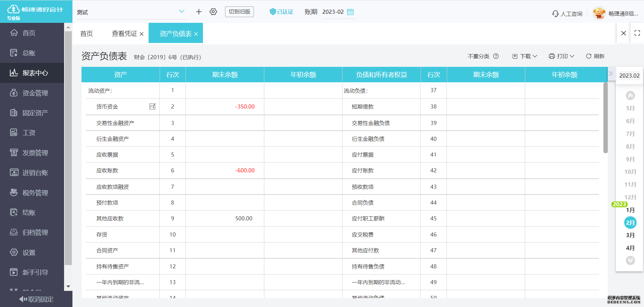
Task: Open the 税务管理 tax management icon
Action: 14,192
